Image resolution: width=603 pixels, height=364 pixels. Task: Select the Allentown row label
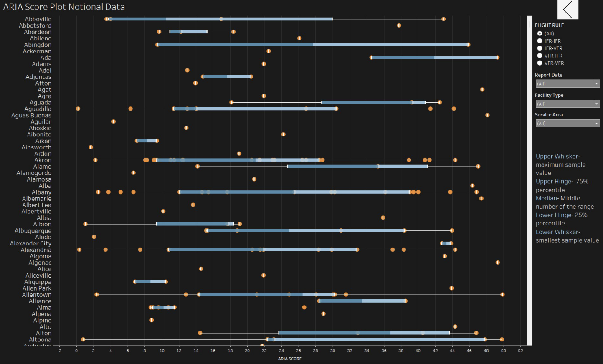37,295
